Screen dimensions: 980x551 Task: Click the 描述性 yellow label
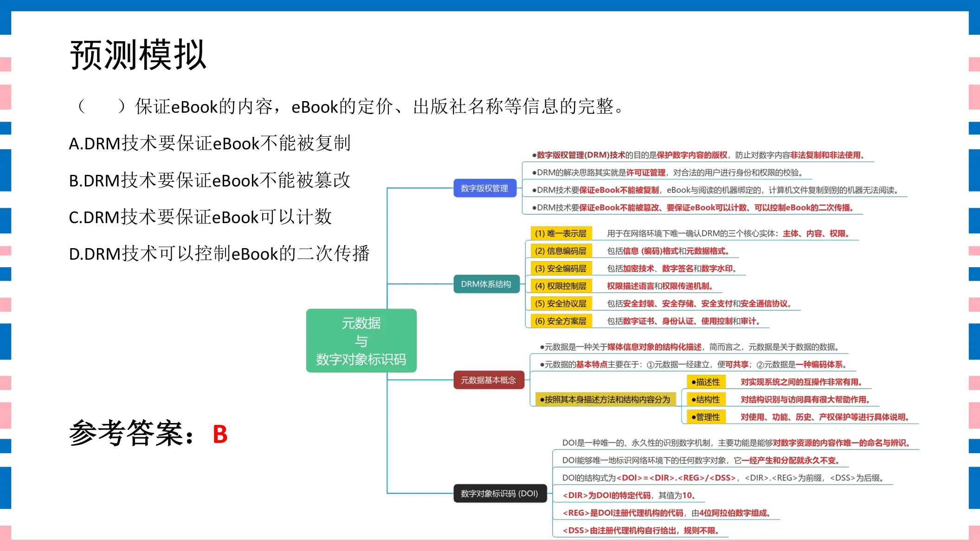[x=706, y=382]
